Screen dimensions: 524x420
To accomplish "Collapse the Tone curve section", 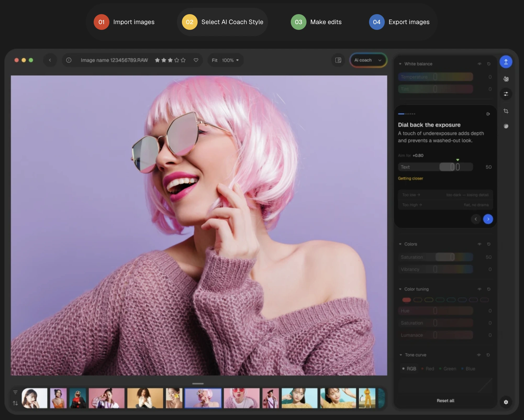I will coord(400,355).
